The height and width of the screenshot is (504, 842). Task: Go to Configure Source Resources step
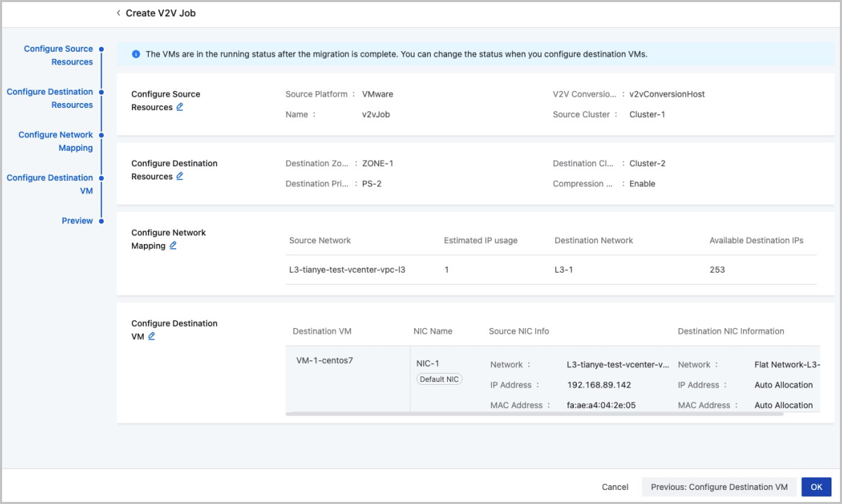point(58,55)
